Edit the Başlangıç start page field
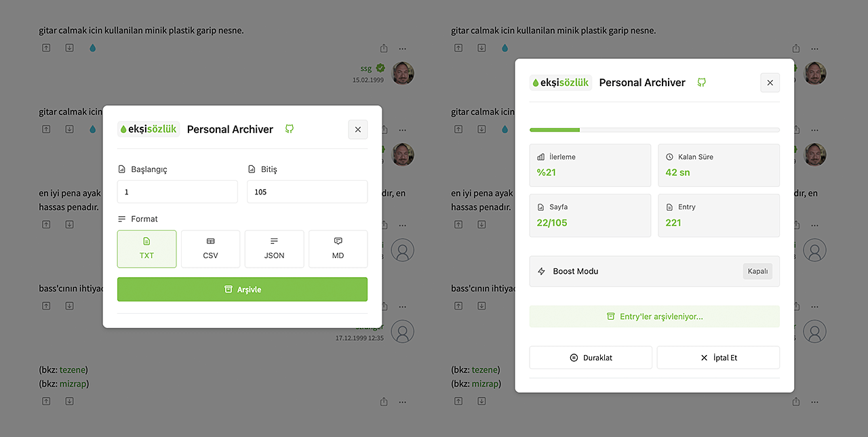Screen dimensions: 868x437 (178, 192)
